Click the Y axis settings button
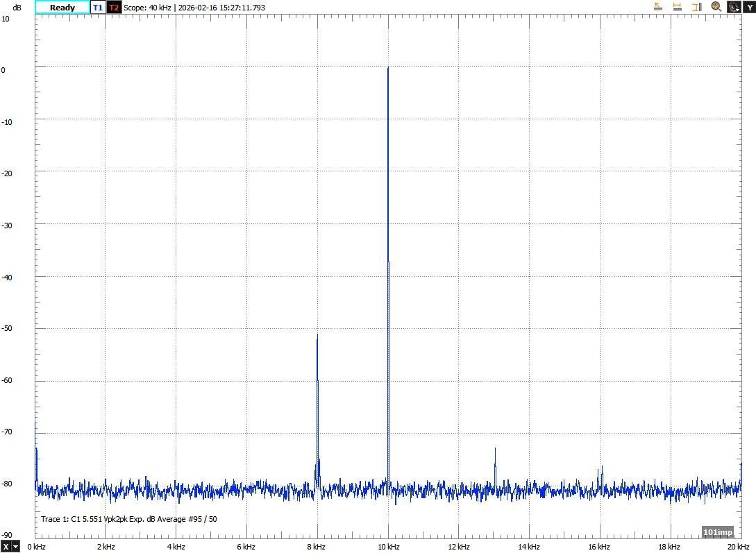This screenshot has width=756, height=553. tap(749, 7)
